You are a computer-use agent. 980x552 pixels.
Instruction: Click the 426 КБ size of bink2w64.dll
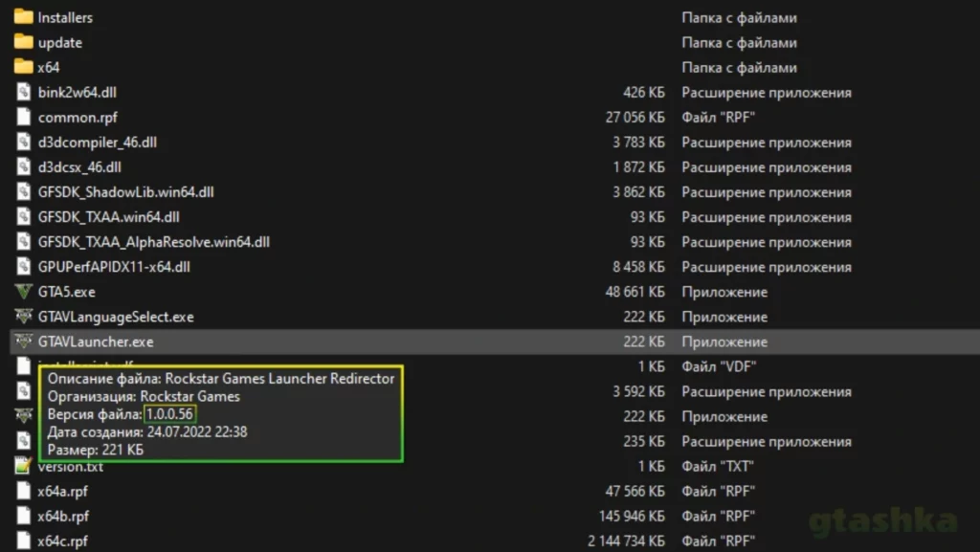click(x=644, y=93)
